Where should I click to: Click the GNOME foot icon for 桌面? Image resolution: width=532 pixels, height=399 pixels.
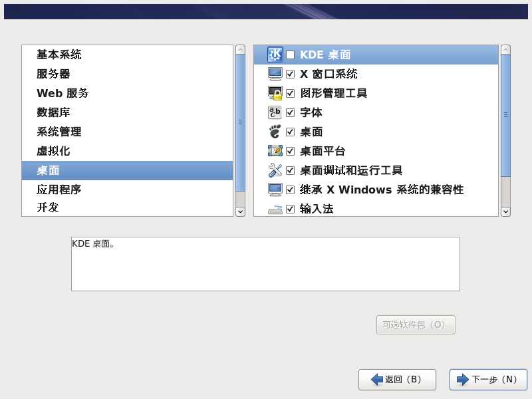[x=275, y=132]
